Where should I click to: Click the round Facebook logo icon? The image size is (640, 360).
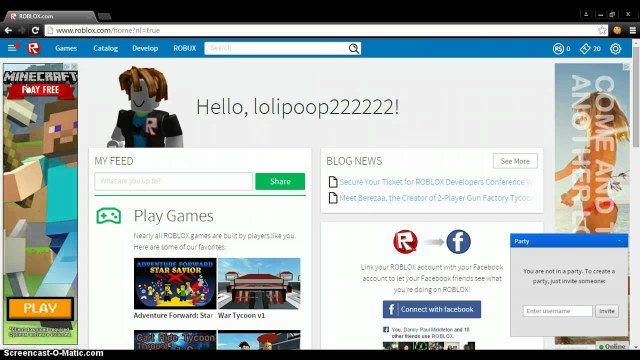pos(458,242)
